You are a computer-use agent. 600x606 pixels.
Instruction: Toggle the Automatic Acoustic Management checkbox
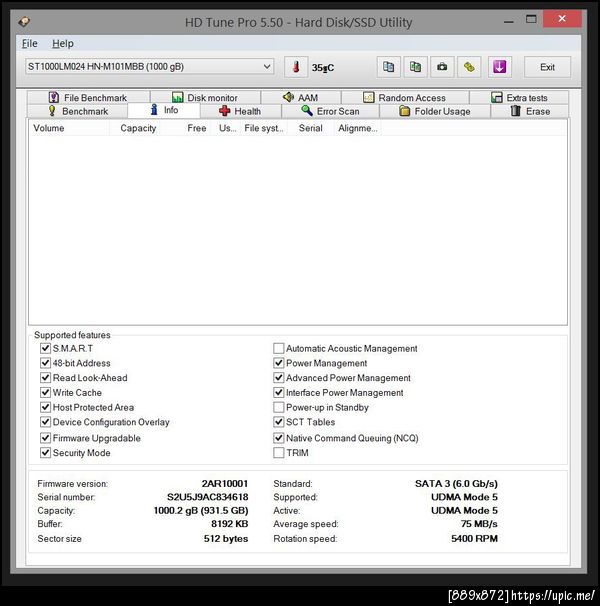[x=278, y=348]
